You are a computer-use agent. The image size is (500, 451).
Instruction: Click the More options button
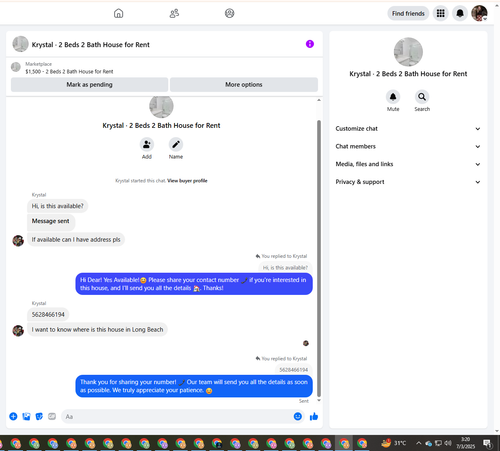(x=244, y=85)
